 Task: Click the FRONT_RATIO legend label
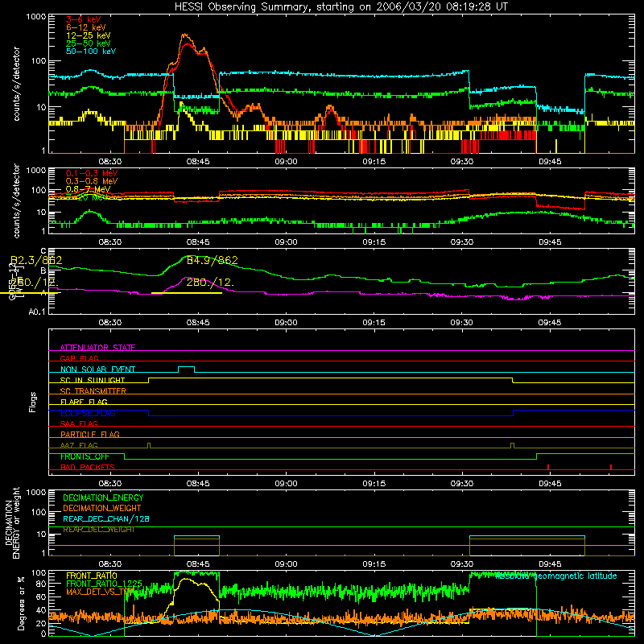click(91, 576)
